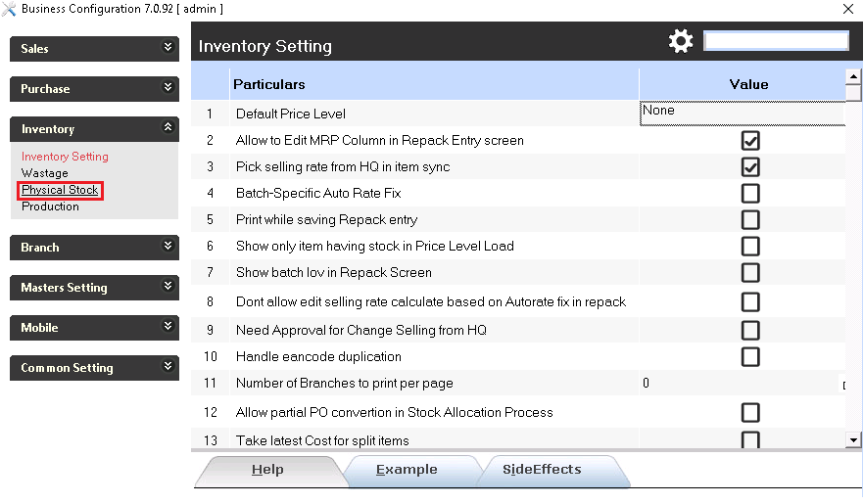
Task: Enable Batch-Specific Auto Rate Fix checkbox
Action: tap(750, 194)
